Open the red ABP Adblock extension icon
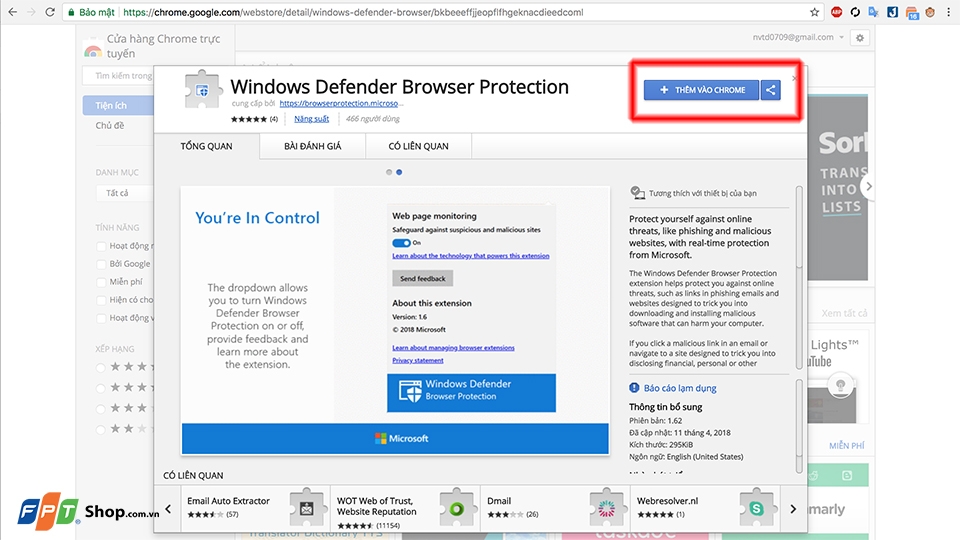This screenshot has width=960, height=540. point(836,12)
